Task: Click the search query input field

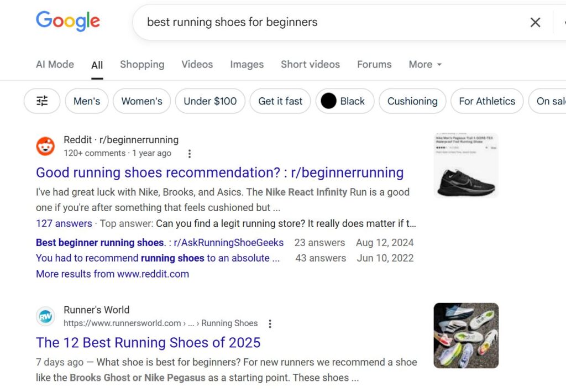Action: pos(332,22)
